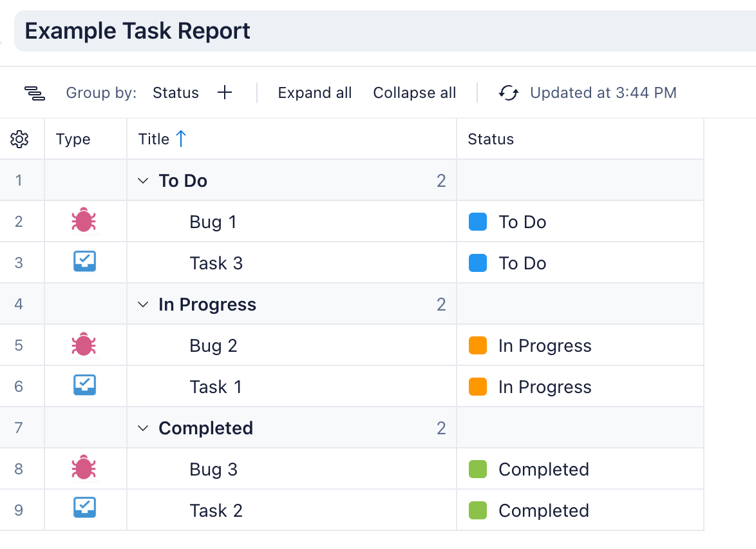The width and height of the screenshot is (756, 549).
Task: Click the blue To Do swatch for Bug 1
Action: point(478,222)
